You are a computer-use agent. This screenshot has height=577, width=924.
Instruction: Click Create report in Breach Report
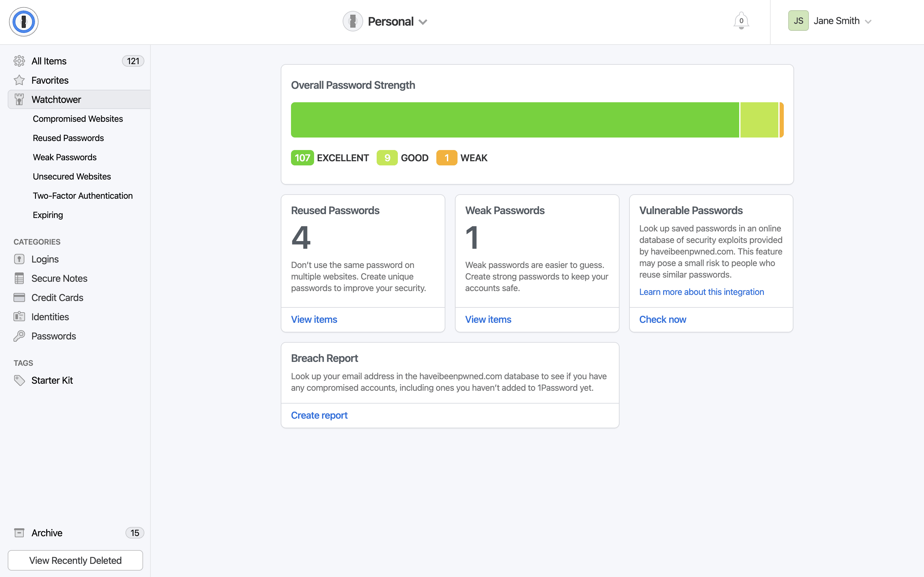tap(319, 415)
